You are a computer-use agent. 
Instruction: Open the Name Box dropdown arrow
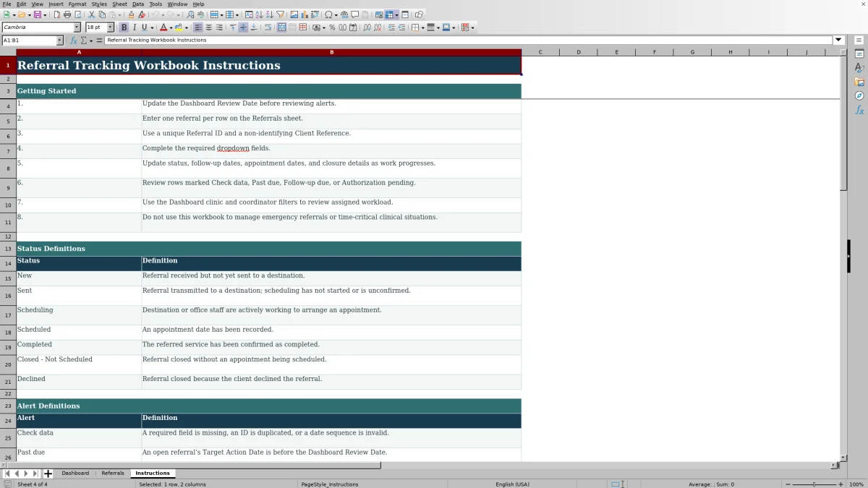(x=59, y=40)
